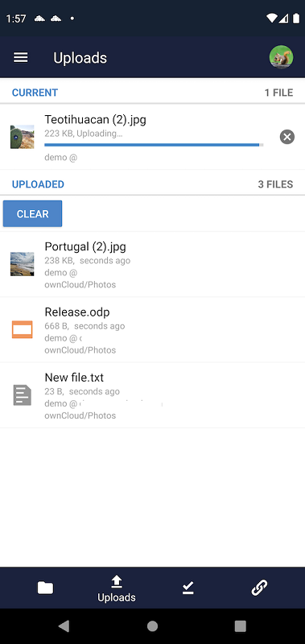Select the New file.txt document icon

click(23, 395)
